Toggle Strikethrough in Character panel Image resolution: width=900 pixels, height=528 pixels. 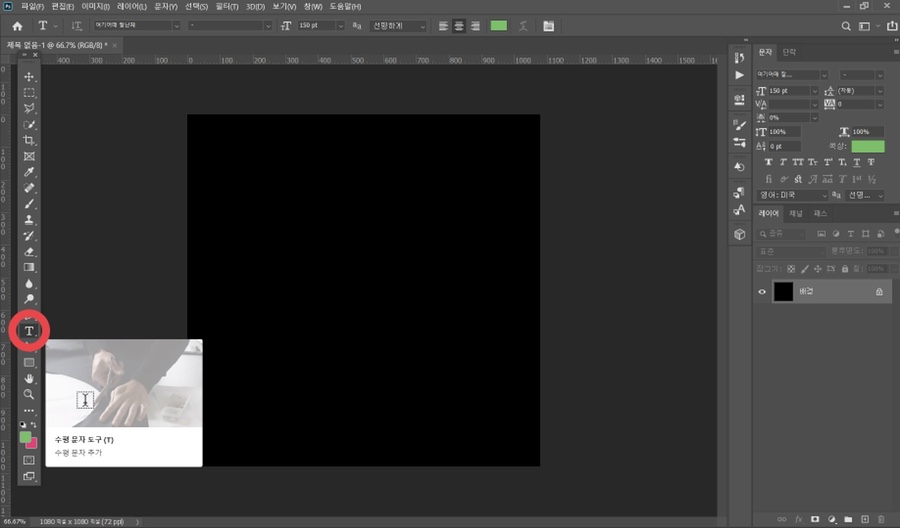(871, 162)
